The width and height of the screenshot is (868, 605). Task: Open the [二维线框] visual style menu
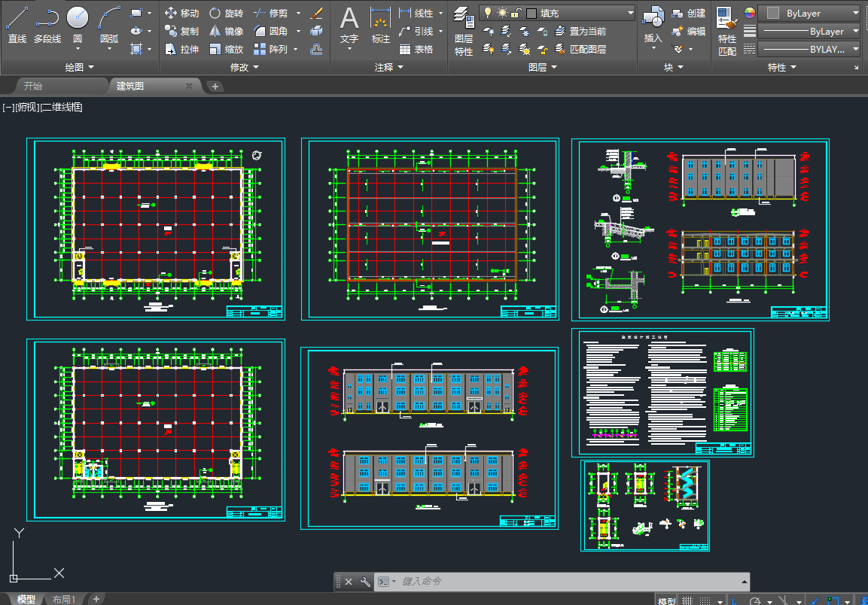tap(62, 107)
